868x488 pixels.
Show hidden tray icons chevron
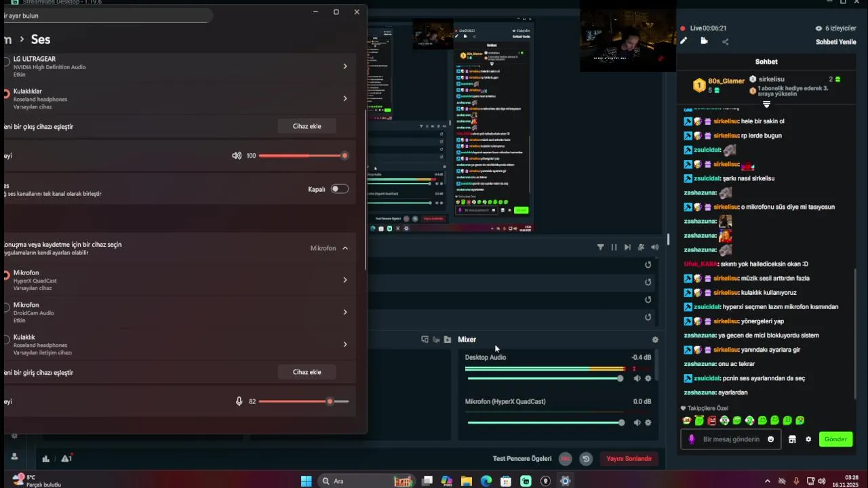click(x=768, y=481)
